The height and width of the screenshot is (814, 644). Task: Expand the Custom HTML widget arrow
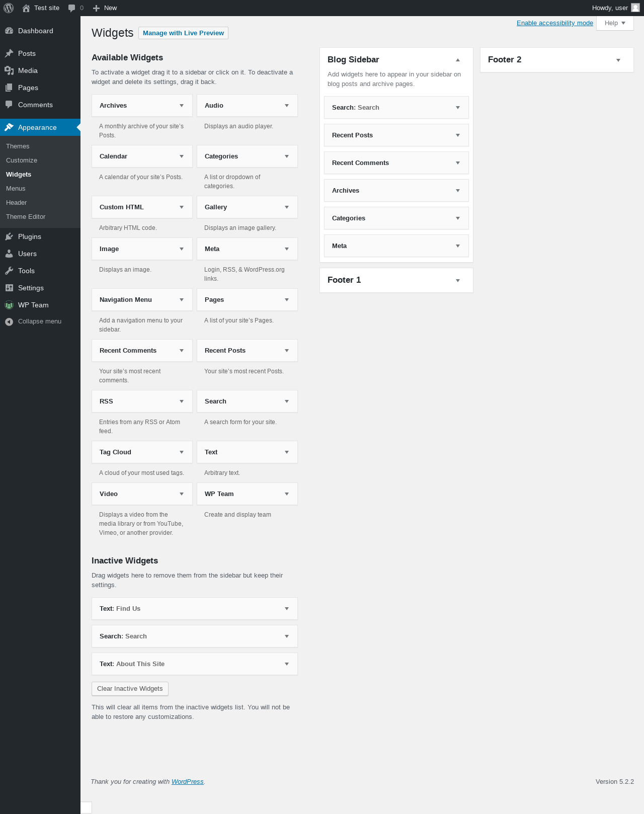coord(182,207)
